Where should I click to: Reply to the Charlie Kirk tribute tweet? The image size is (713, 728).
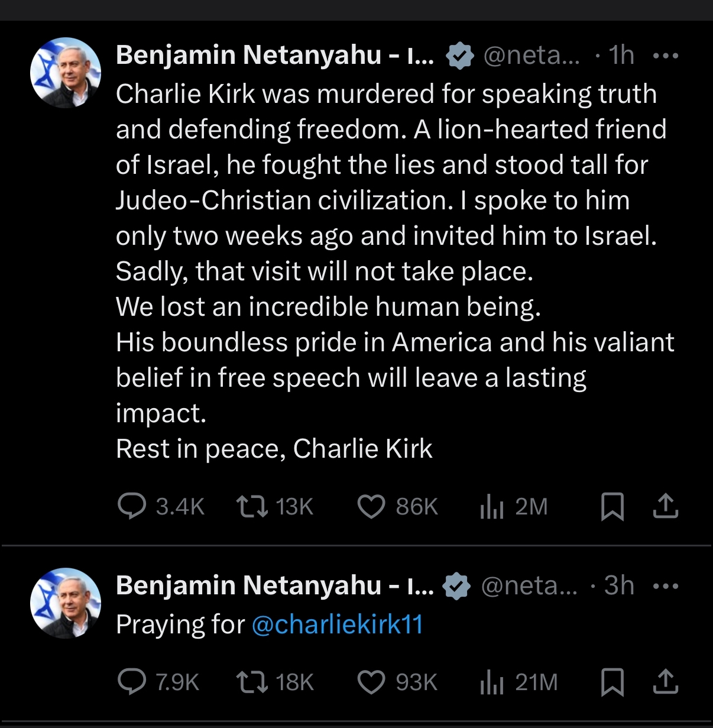(132, 507)
